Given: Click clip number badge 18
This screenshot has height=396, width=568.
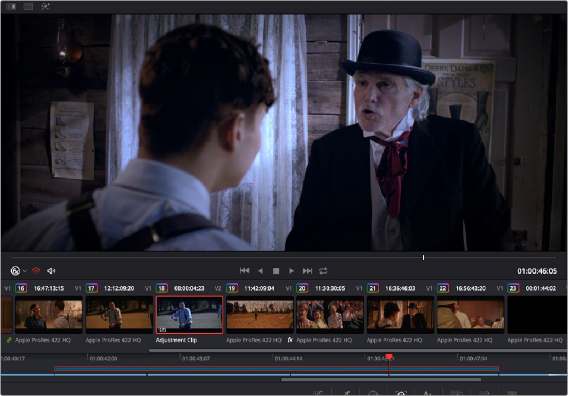Looking at the screenshot, I should (x=162, y=288).
